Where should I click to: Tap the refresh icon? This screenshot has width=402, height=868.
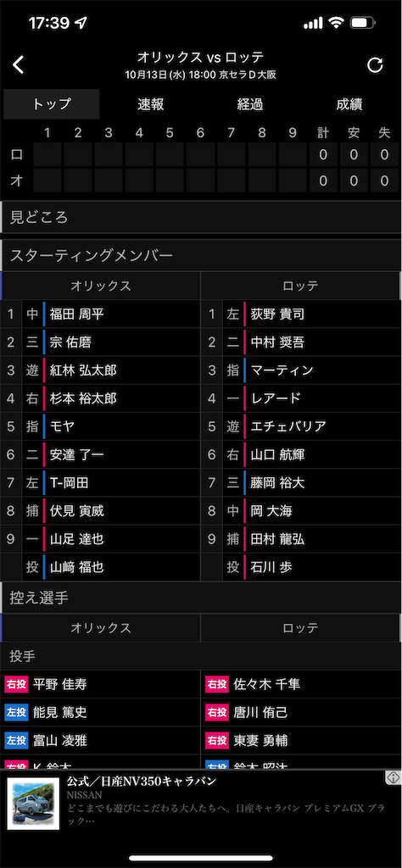375,65
